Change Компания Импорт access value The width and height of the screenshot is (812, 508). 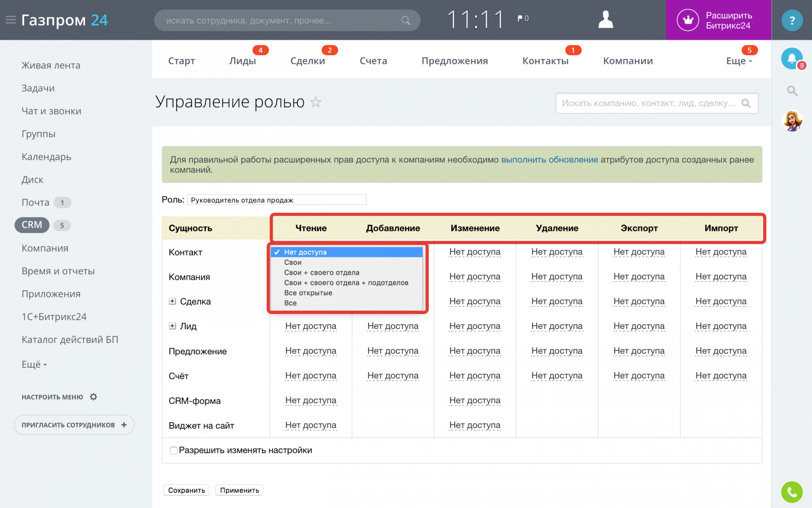click(721, 276)
